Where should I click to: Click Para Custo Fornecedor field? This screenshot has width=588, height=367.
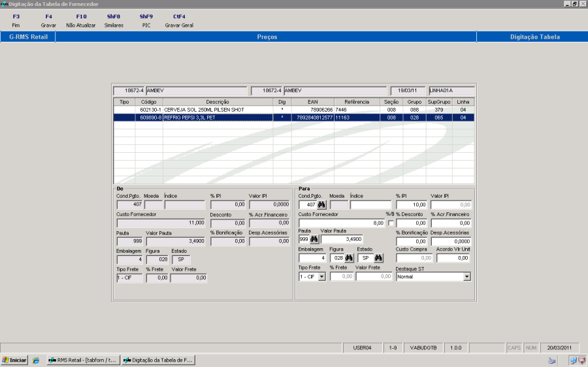tap(342, 223)
